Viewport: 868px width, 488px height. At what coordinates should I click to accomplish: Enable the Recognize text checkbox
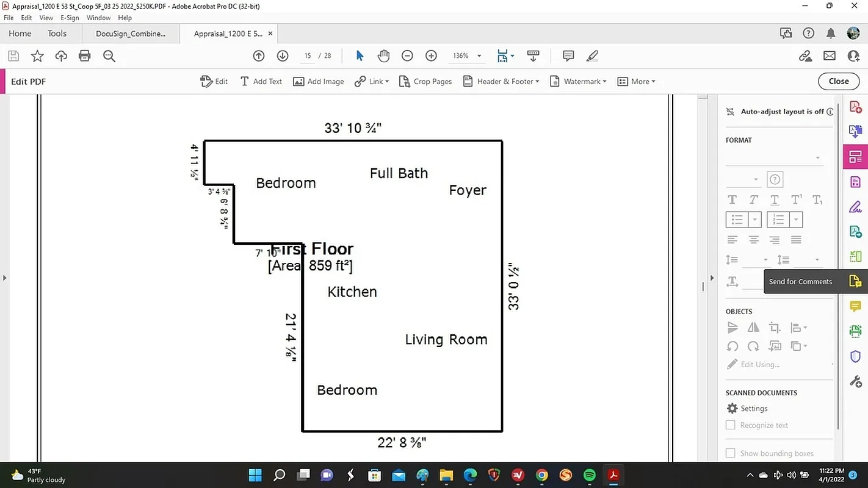coord(730,425)
